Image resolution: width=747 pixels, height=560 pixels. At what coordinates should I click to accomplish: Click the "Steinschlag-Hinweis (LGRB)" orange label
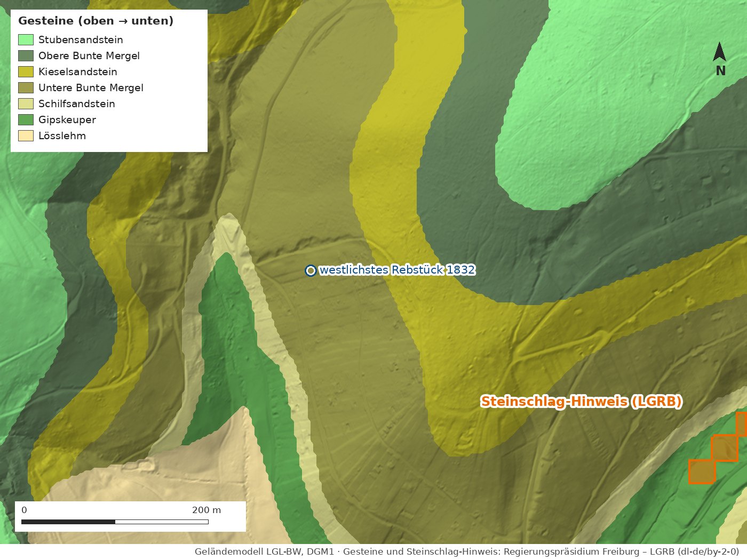coord(581,401)
